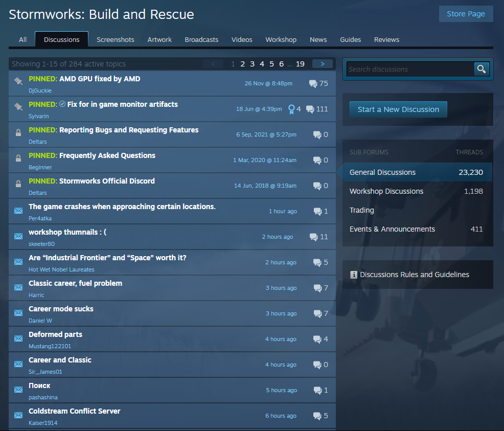Click lock icon of Reporting Bugs thread
This screenshot has width=504, height=431.
click(18, 132)
